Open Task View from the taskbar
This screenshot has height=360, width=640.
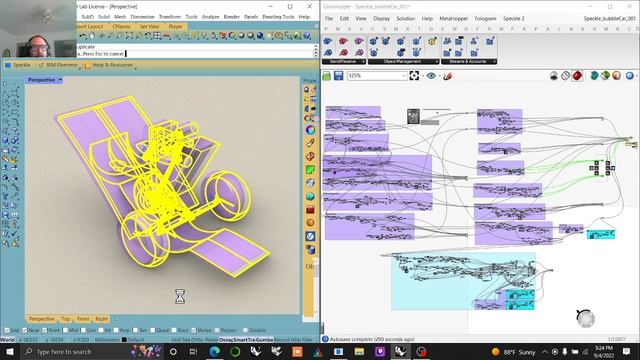[193, 351]
